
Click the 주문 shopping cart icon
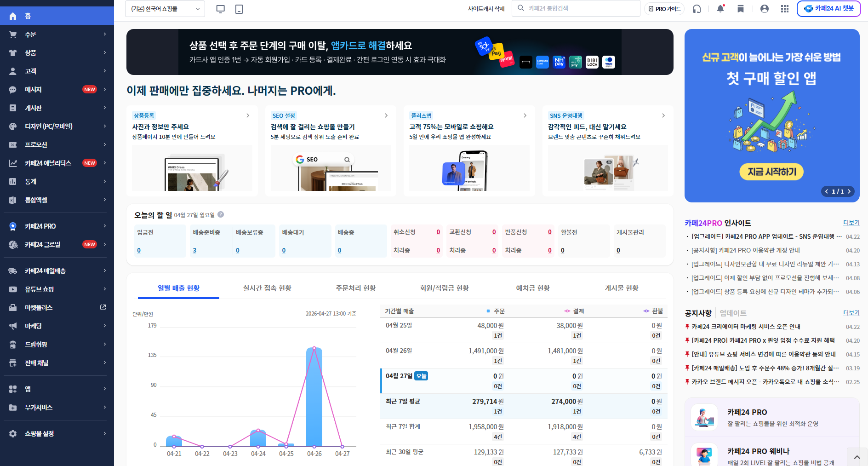pos(13,35)
